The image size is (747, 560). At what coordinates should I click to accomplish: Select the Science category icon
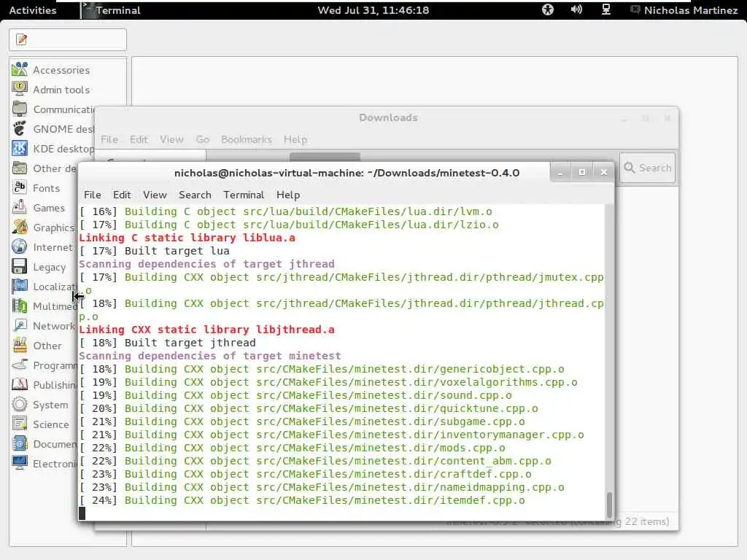tap(20, 424)
